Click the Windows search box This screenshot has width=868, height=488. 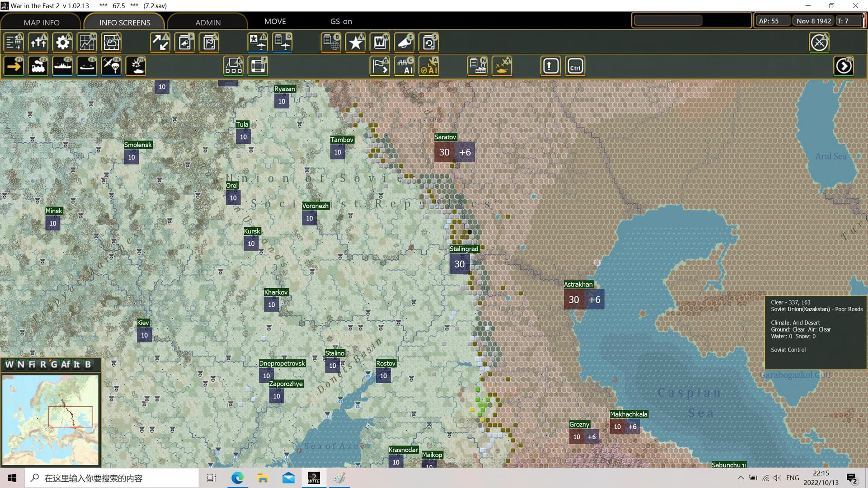112,478
